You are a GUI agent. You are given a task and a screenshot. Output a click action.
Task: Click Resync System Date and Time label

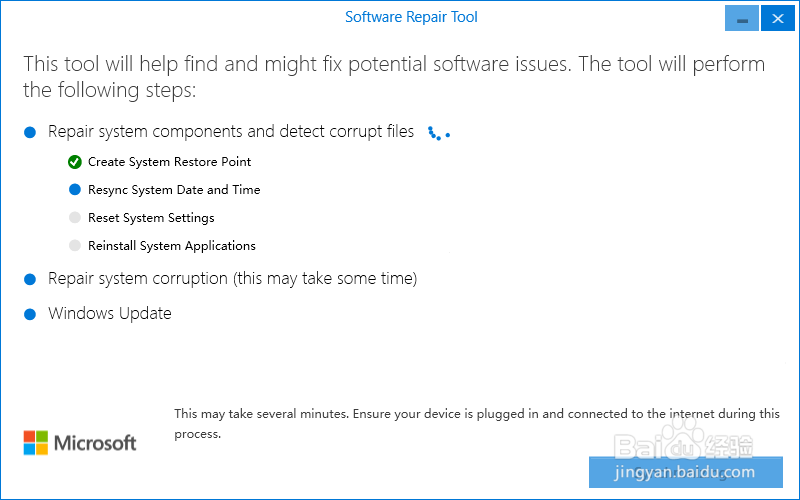coord(174,190)
